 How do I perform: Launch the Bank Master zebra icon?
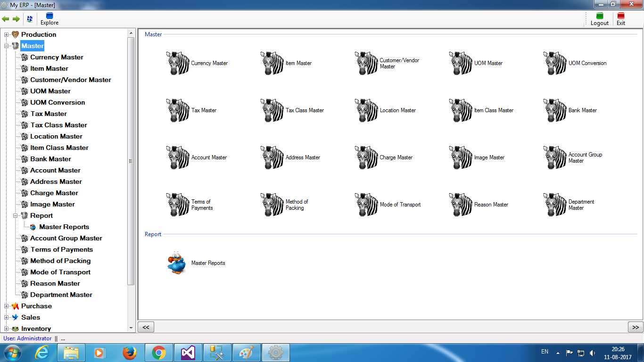[x=555, y=110]
